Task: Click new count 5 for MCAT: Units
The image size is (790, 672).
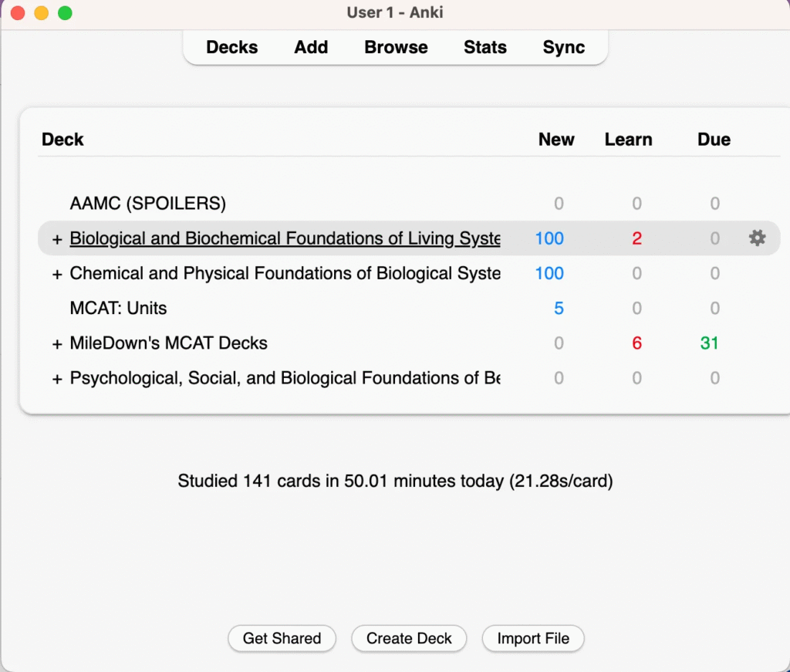Action: tap(559, 308)
